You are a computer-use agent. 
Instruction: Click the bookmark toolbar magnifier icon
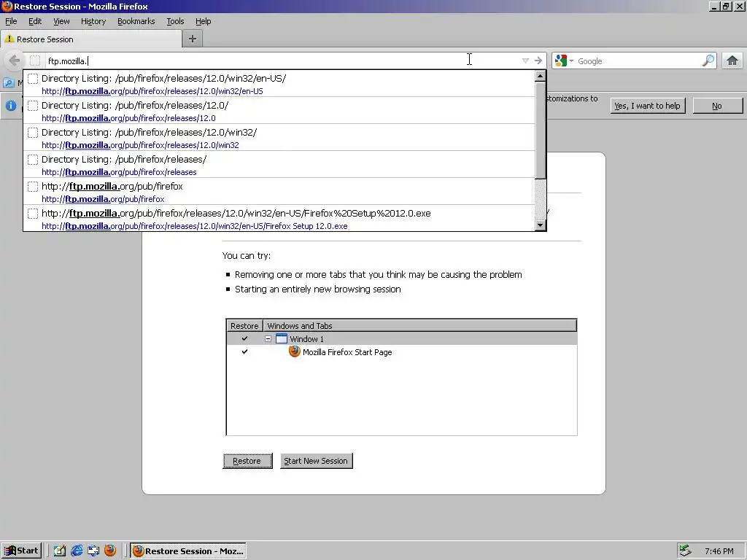[9, 83]
